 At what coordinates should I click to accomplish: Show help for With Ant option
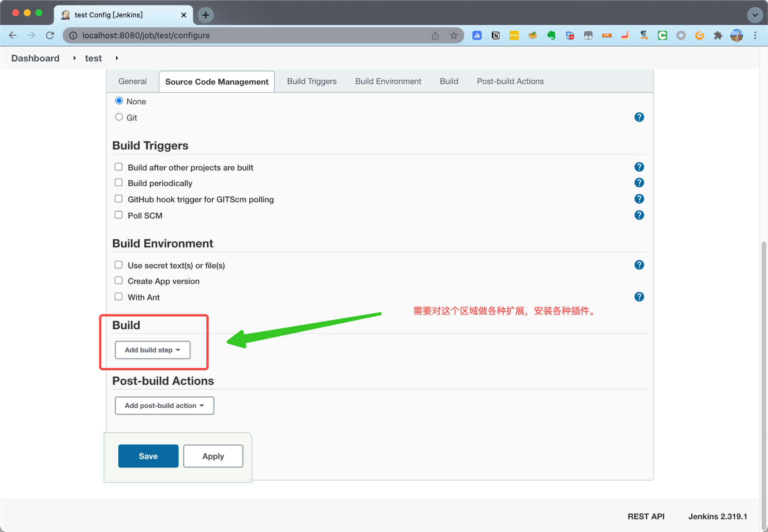coord(639,297)
